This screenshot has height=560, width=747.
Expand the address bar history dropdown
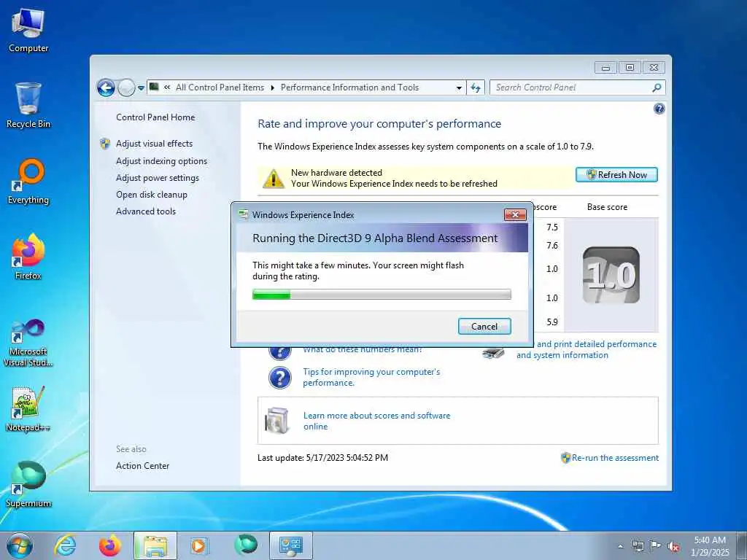tap(459, 88)
